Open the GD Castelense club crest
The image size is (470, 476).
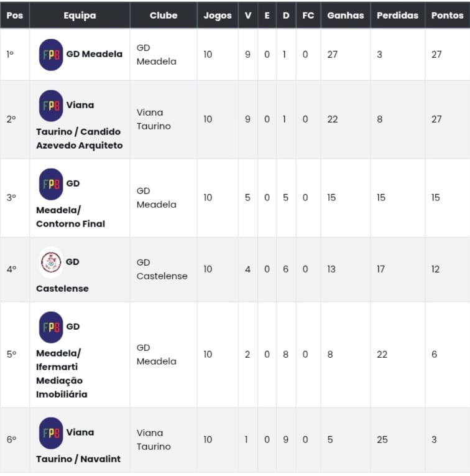51,263
